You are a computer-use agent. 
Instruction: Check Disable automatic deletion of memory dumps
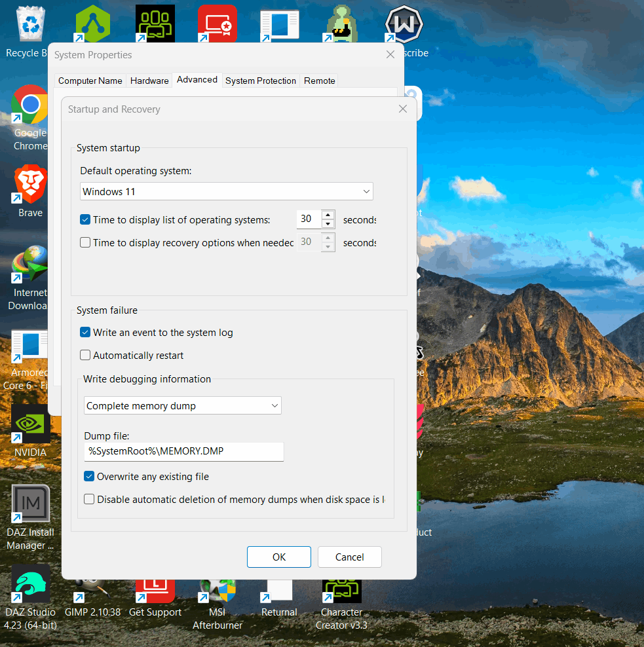tap(89, 499)
